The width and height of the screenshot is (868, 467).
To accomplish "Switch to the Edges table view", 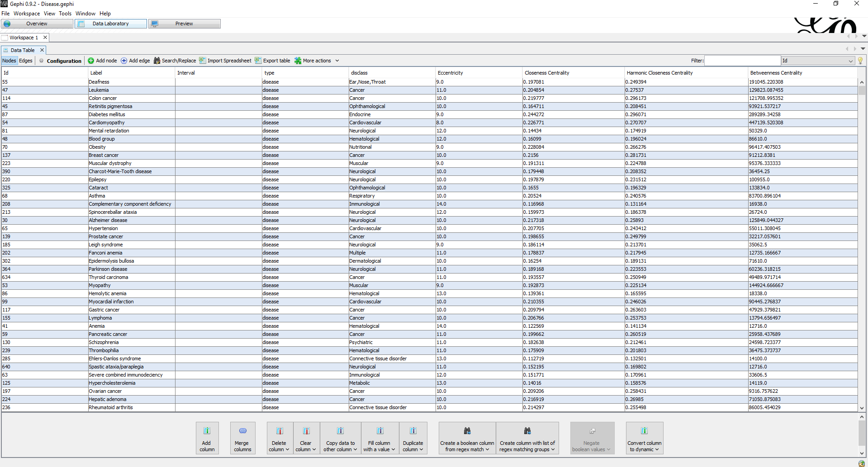I will (26, 60).
